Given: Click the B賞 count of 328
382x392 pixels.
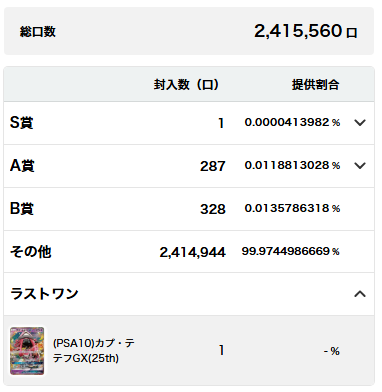Looking at the screenshot, I should (x=213, y=209).
